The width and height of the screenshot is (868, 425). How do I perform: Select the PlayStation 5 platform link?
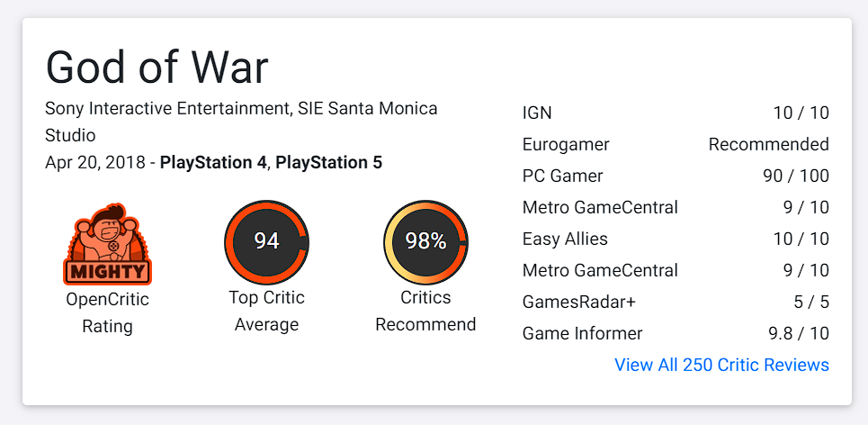pyautogui.click(x=328, y=163)
